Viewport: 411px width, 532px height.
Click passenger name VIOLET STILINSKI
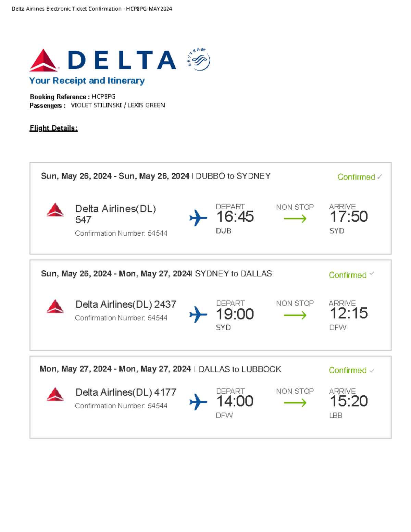coord(96,105)
